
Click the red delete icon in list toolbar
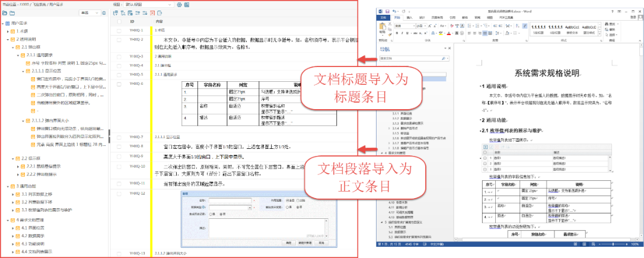[x=152, y=12]
